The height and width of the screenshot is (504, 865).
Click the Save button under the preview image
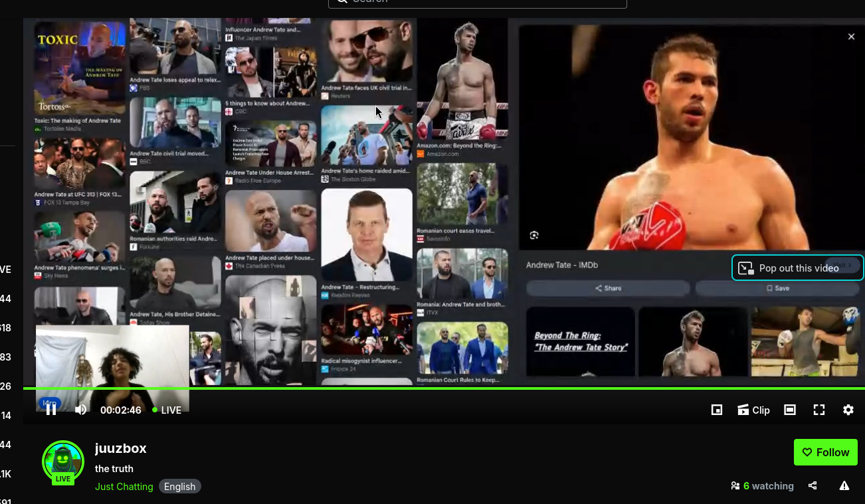pos(778,288)
